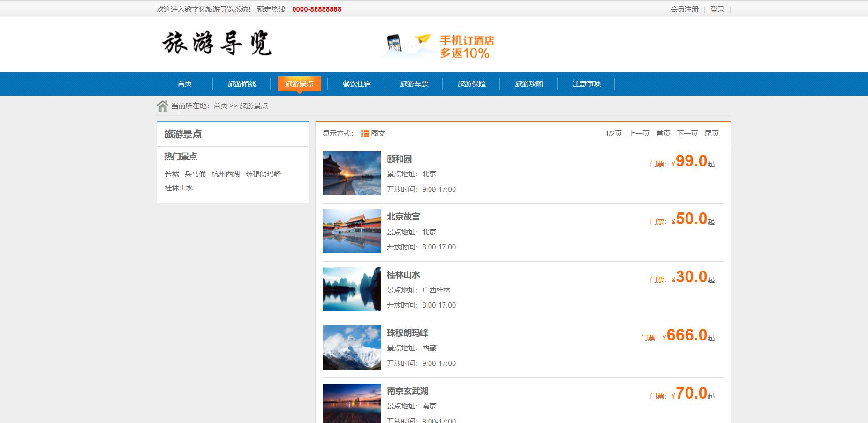The height and width of the screenshot is (423, 868).
Task: Jump to the last page via 尾页
Action: click(x=712, y=133)
